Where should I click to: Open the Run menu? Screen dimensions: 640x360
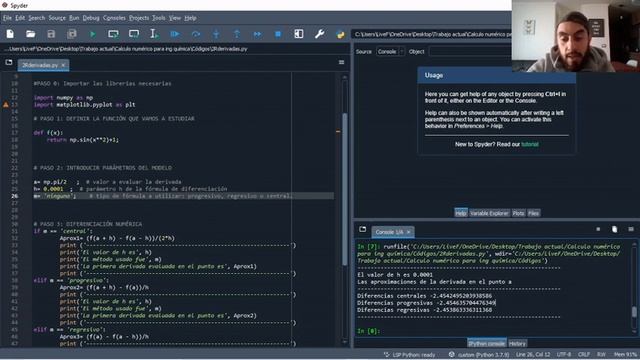point(74,18)
